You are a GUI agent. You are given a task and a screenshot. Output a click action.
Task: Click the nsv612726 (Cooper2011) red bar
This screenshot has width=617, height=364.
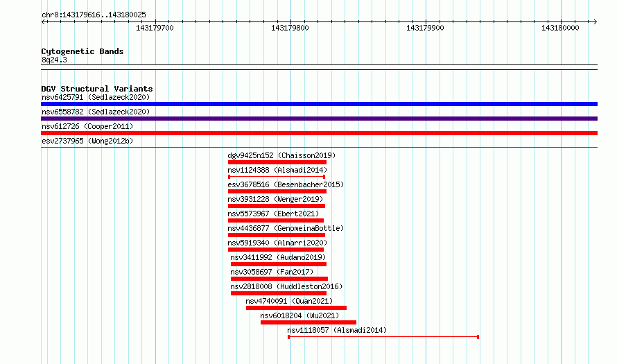point(319,133)
